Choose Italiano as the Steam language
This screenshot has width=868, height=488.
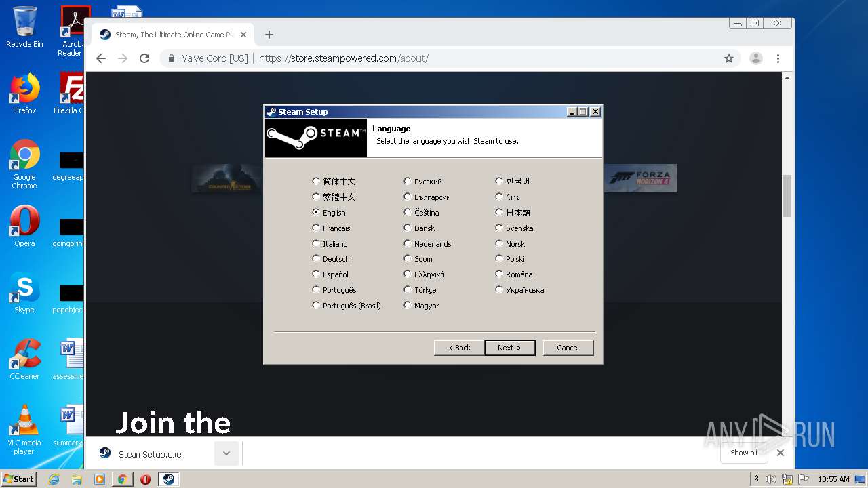316,243
